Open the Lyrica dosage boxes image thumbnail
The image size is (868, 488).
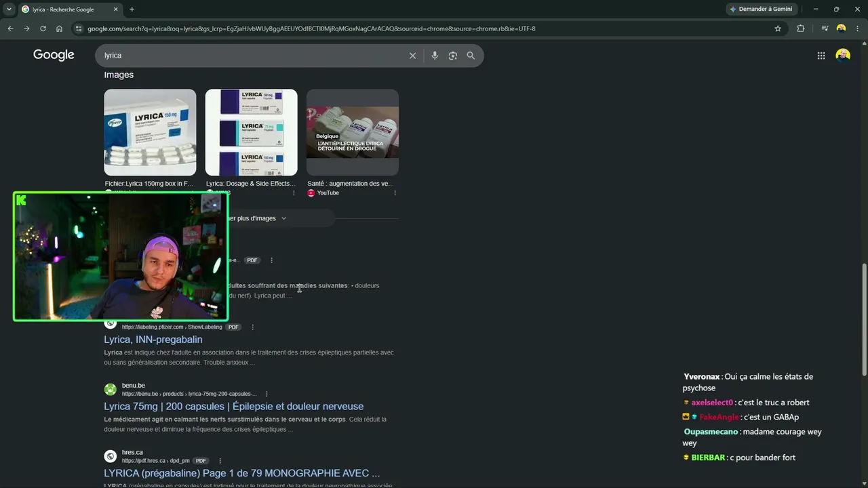click(x=251, y=132)
